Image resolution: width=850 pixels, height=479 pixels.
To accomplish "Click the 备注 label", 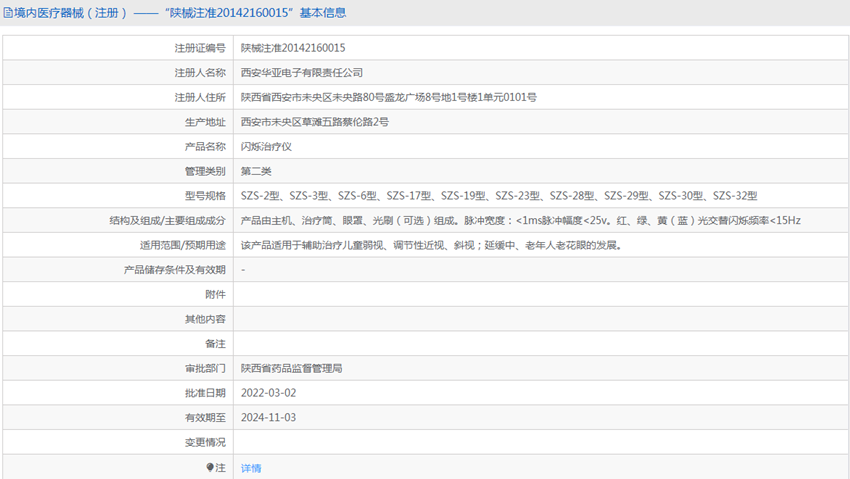I will (215, 344).
